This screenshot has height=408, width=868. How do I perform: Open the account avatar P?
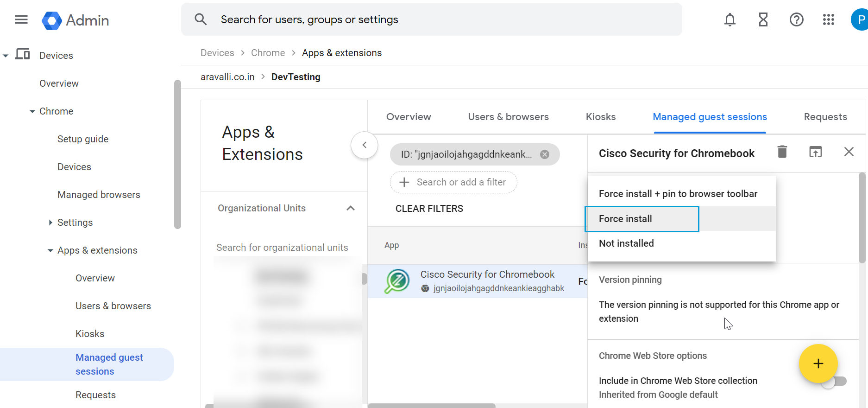click(x=860, y=19)
